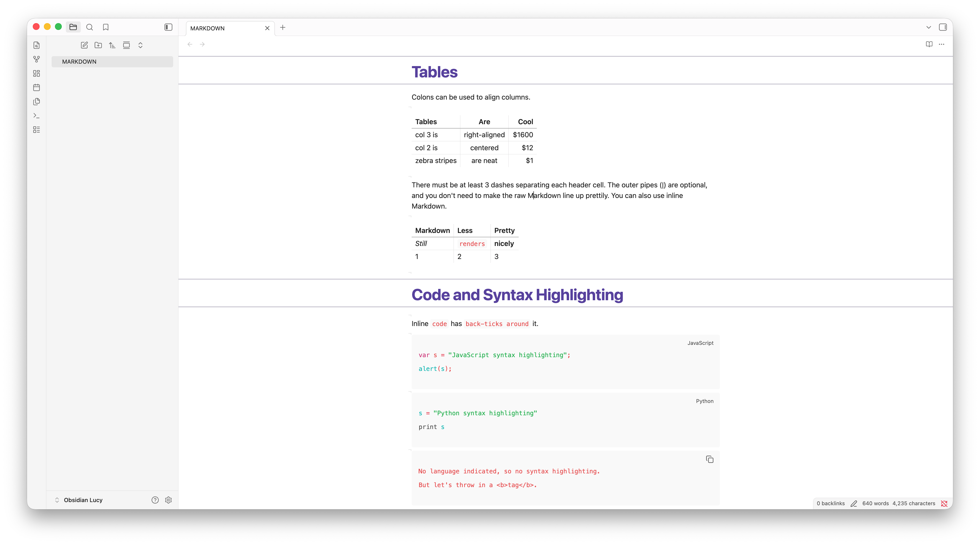Click the Colons can be used paragraph

click(471, 97)
